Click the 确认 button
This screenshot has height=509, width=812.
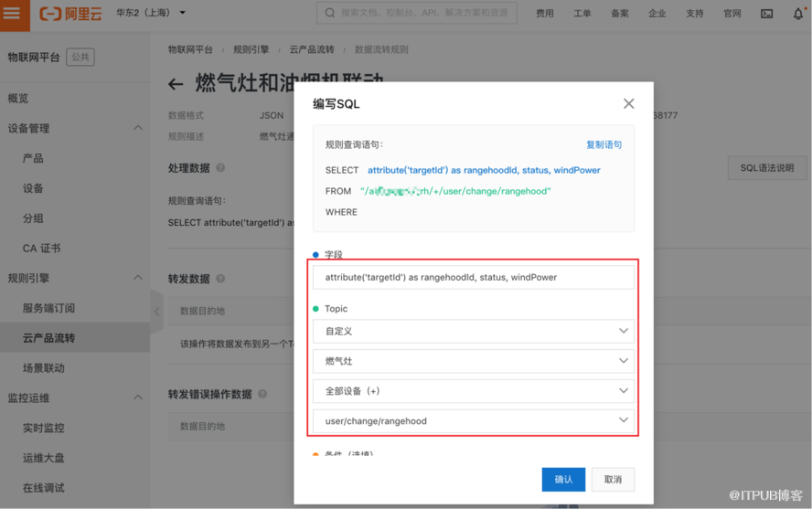[563, 480]
